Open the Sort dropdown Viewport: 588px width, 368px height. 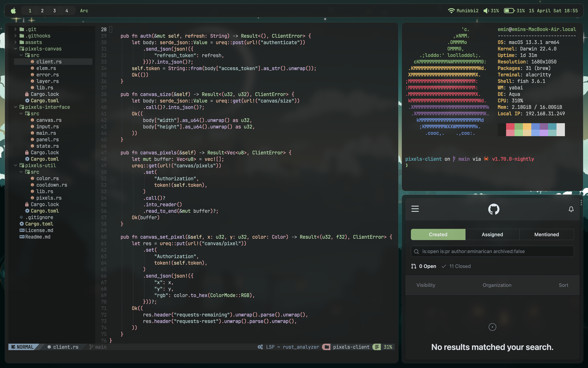point(563,285)
